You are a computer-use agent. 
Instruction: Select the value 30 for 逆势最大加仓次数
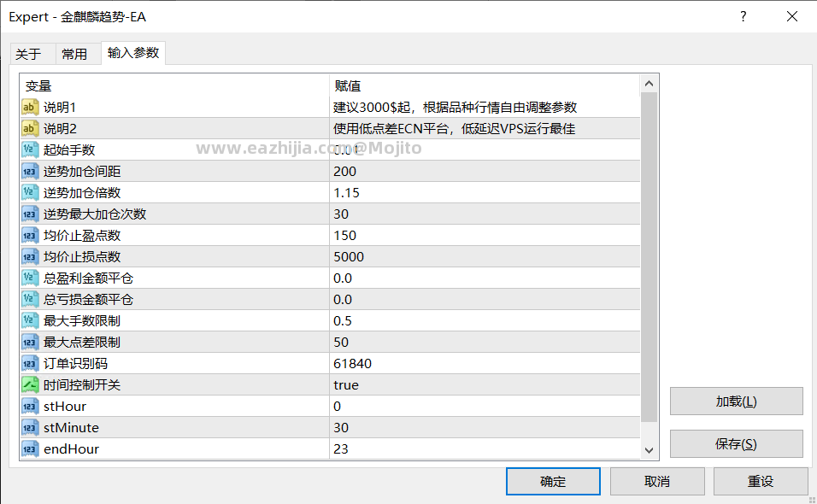(x=341, y=214)
